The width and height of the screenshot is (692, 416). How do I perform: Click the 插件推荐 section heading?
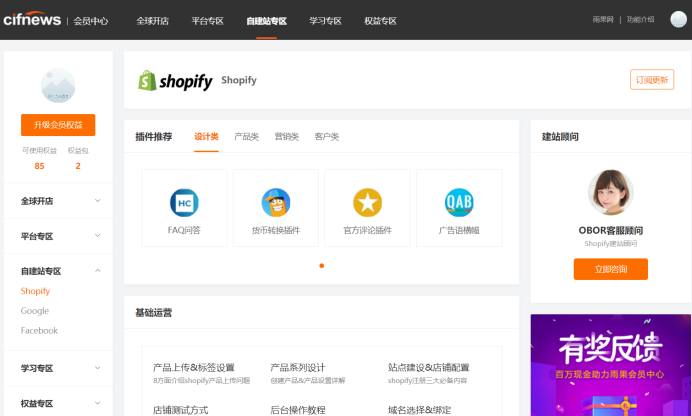point(154,137)
